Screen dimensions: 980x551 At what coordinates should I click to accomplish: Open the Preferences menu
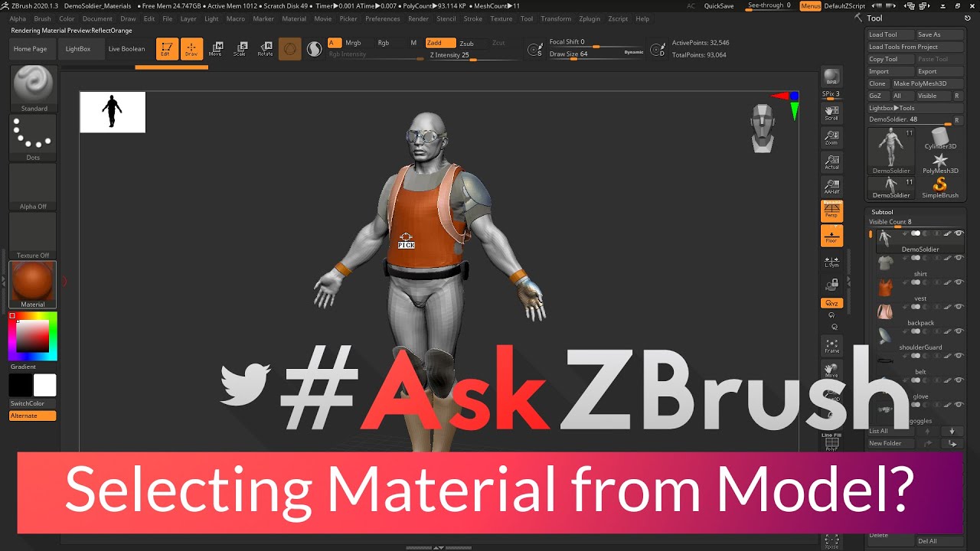click(x=382, y=18)
